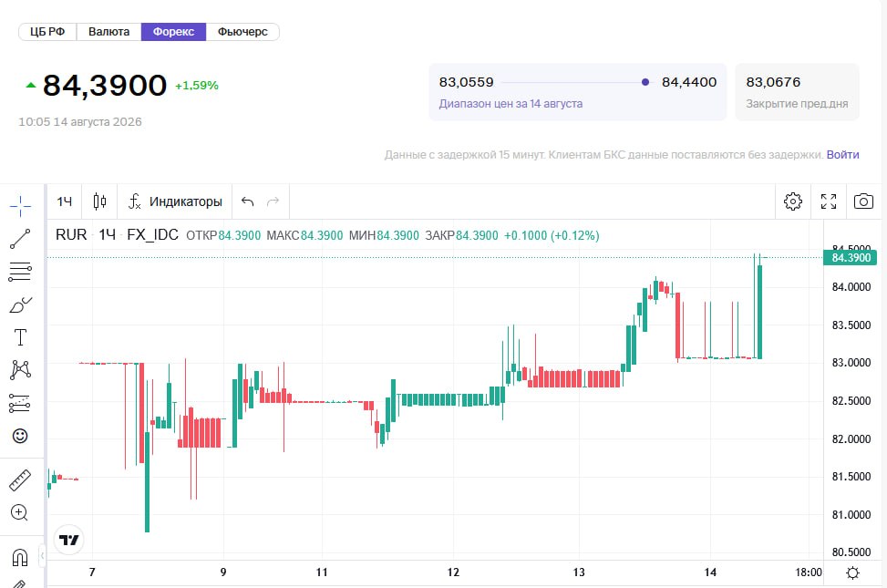Click the date label 12 on time axis
Image resolution: width=887 pixels, height=588 pixels.
(453, 573)
